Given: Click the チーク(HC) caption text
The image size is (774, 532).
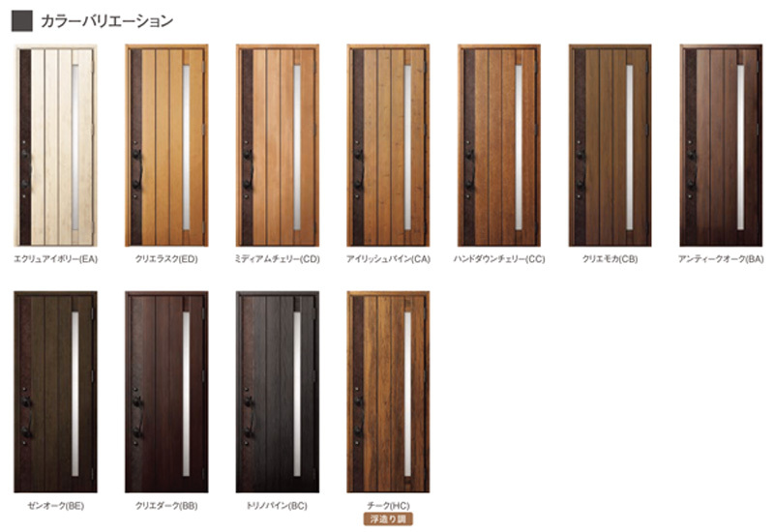Looking at the screenshot, I should pyautogui.click(x=388, y=506).
